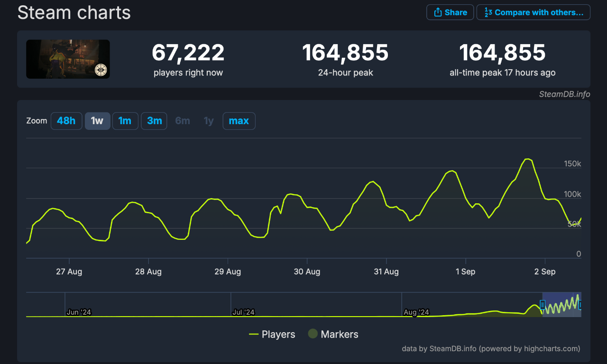This screenshot has width=607, height=364.
Task: Show full history with max zoom
Action: point(239,121)
